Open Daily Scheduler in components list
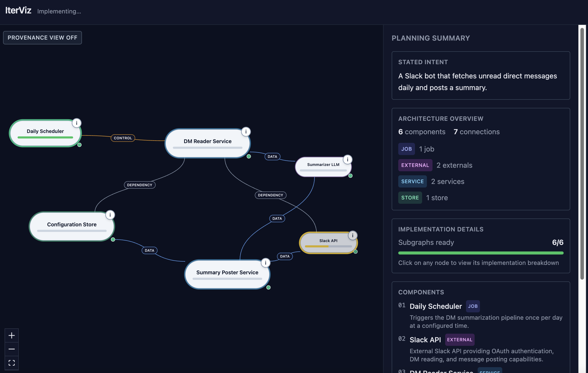Viewport: 588px width, 373px height. [x=436, y=306]
